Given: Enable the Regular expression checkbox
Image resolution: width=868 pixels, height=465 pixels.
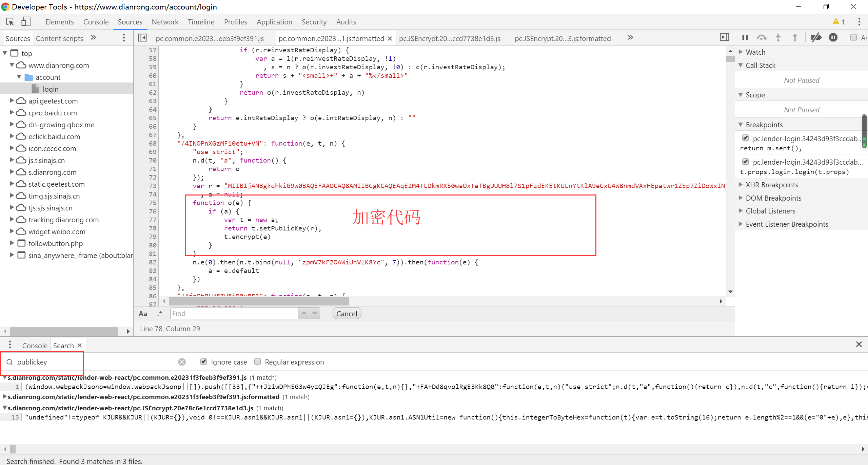Looking at the screenshot, I should (258, 361).
